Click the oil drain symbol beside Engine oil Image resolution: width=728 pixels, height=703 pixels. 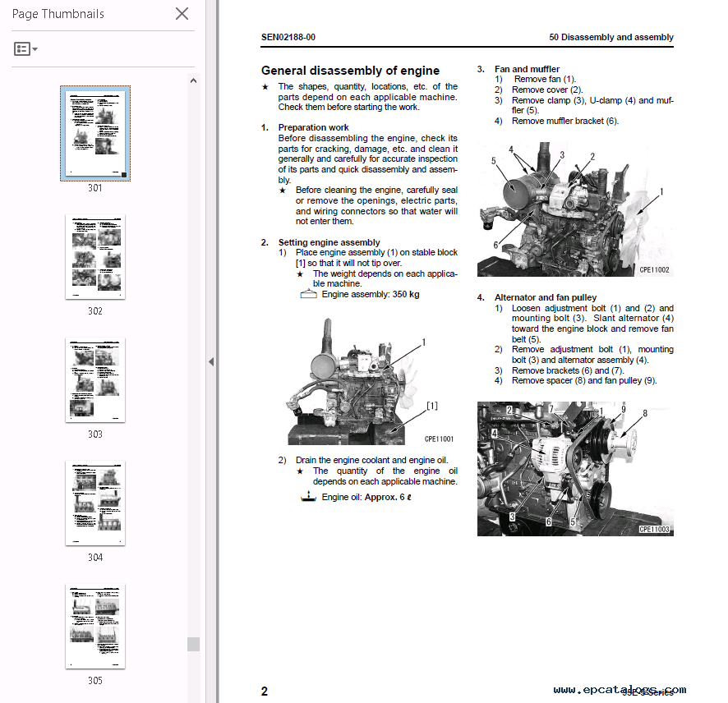308,497
